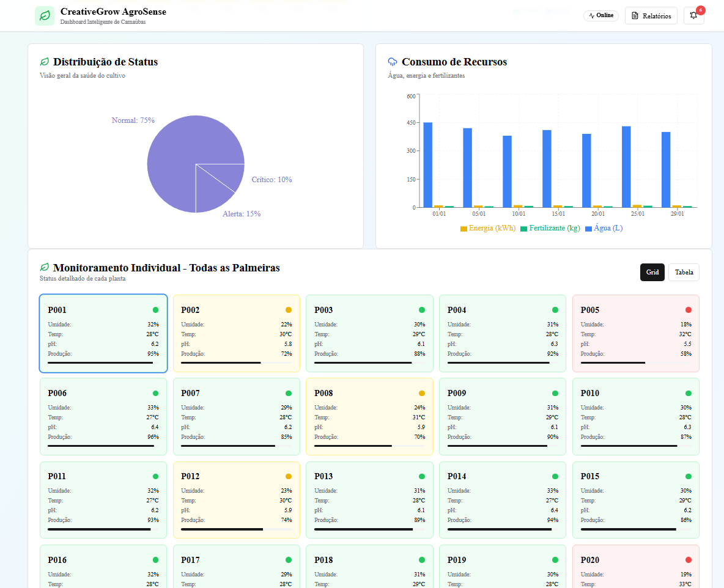Click the 25/01 blue water bar
Image resolution: width=724 pixels, height=588 pixels.
(x=626, y=166)
